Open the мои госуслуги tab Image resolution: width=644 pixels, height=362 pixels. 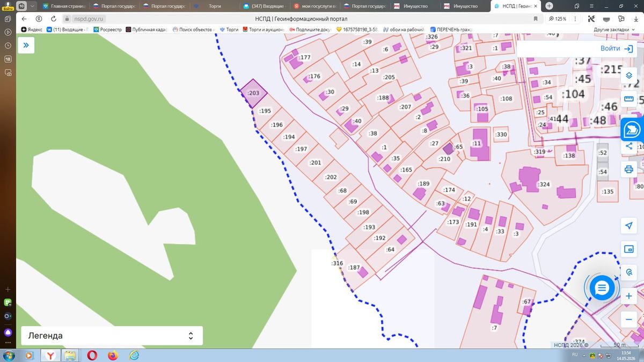[314, 6]
